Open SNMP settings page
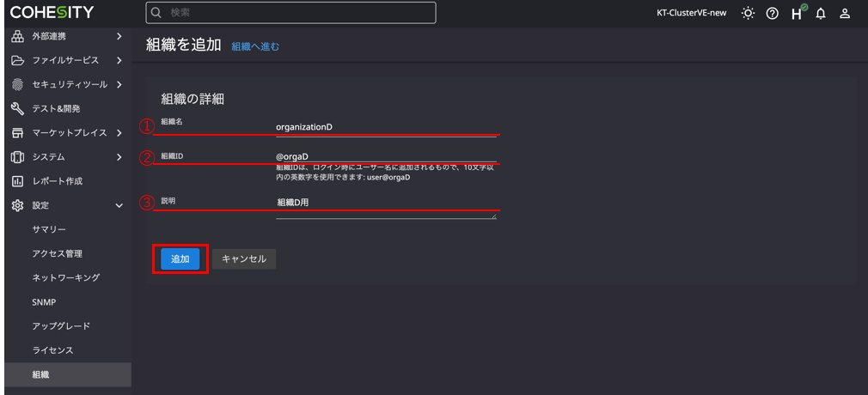Viewport: 868px width, 395px height. (44, 302)
